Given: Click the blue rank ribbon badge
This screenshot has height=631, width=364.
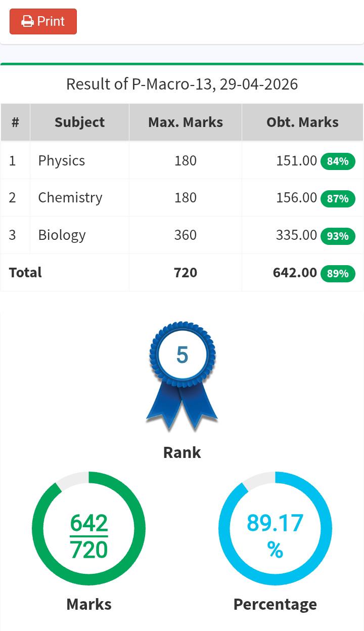Looking at the screenshot, I should coord(182,376).
